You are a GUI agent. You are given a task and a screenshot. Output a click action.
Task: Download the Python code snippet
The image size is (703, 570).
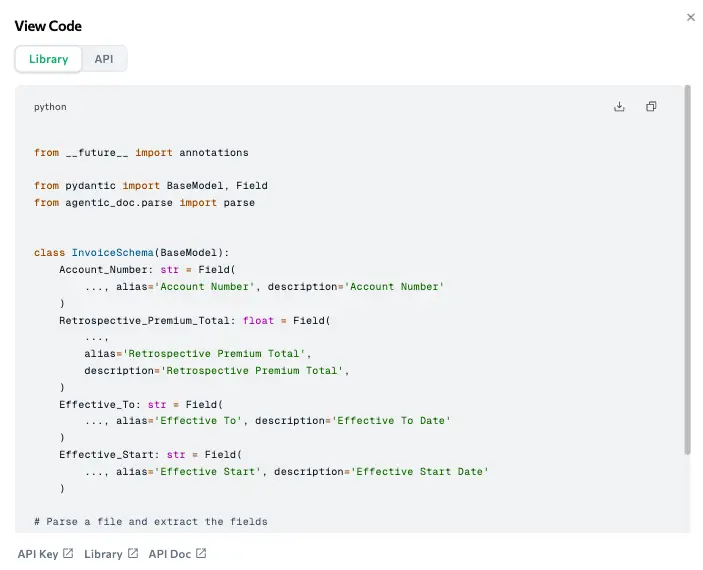619,107
